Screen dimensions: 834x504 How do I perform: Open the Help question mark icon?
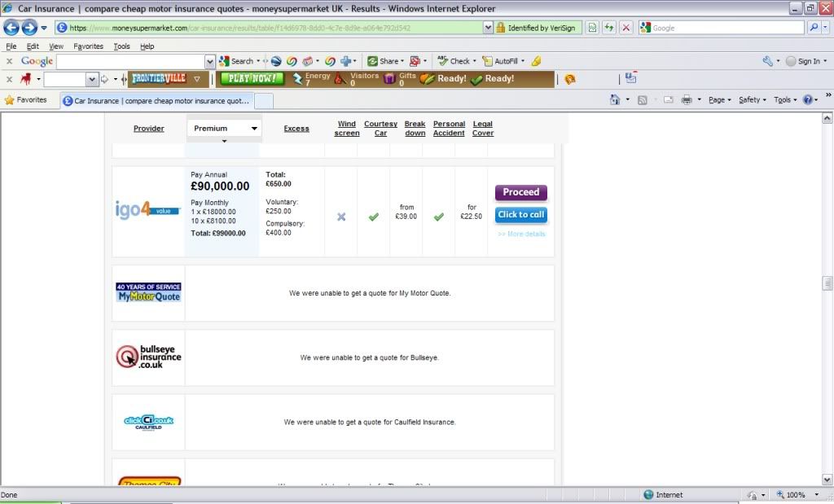pyautogui.click(x=807, y=99)
